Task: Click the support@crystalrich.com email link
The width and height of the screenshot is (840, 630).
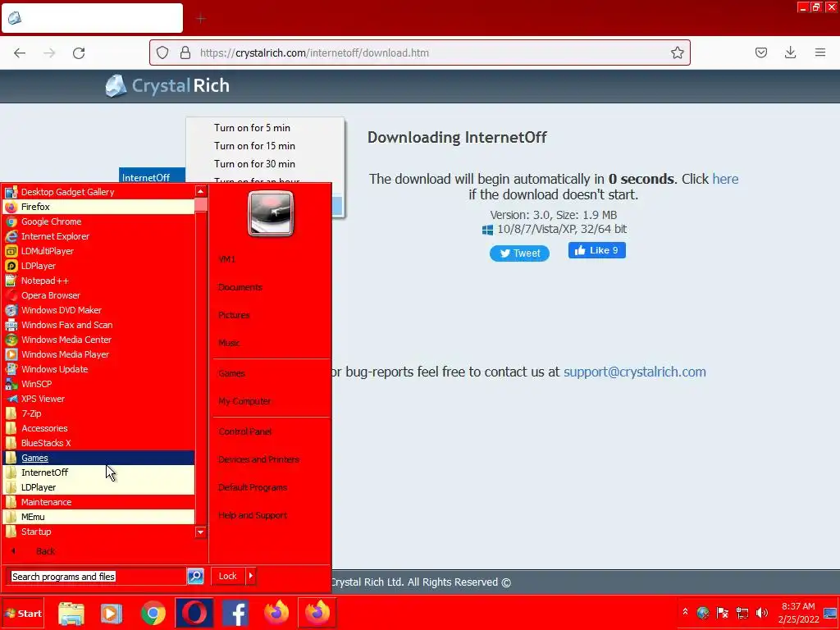Action: pos(634,372)
